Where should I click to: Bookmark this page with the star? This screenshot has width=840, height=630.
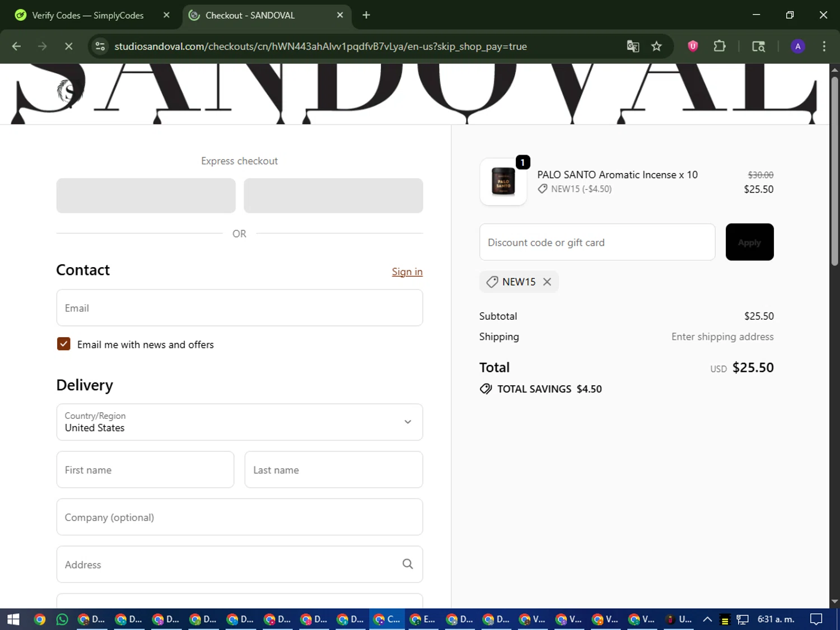(x=656, y=46)
